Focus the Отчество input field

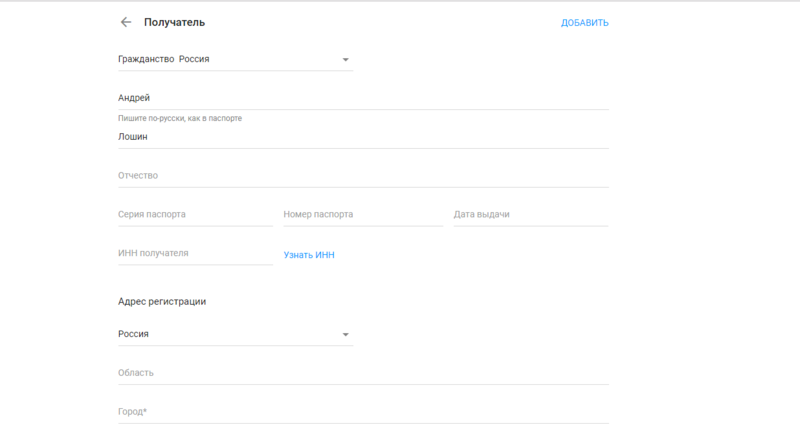363,175
